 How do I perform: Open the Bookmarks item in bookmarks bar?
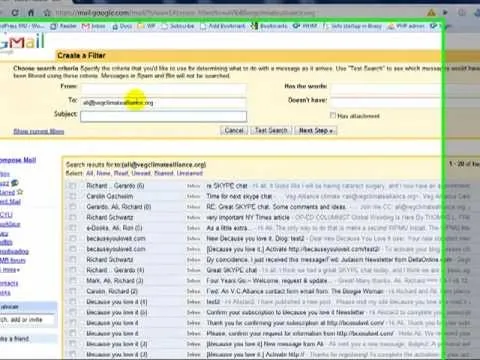coord(269,26)
